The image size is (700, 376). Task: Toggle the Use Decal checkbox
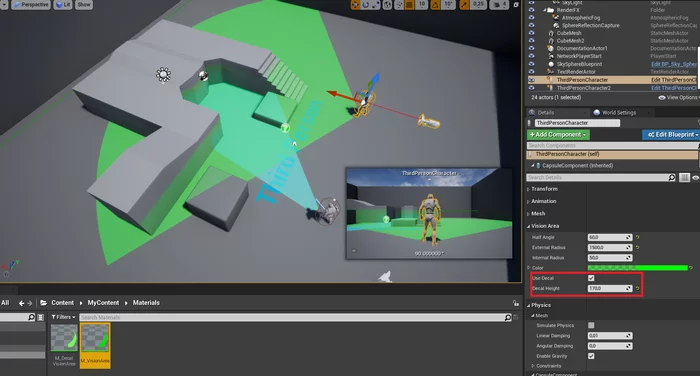(x=591, y=278)
